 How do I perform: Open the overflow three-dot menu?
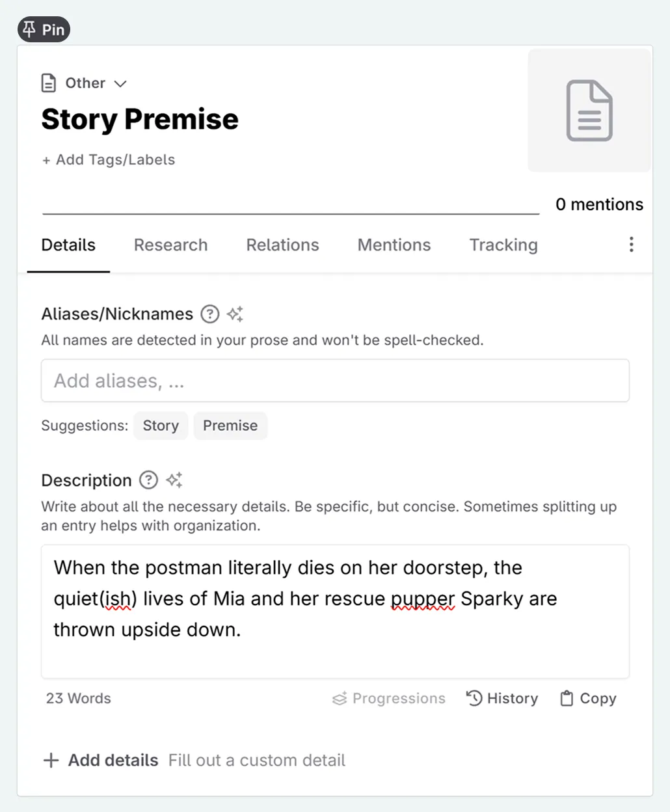(x=631, y=244)
